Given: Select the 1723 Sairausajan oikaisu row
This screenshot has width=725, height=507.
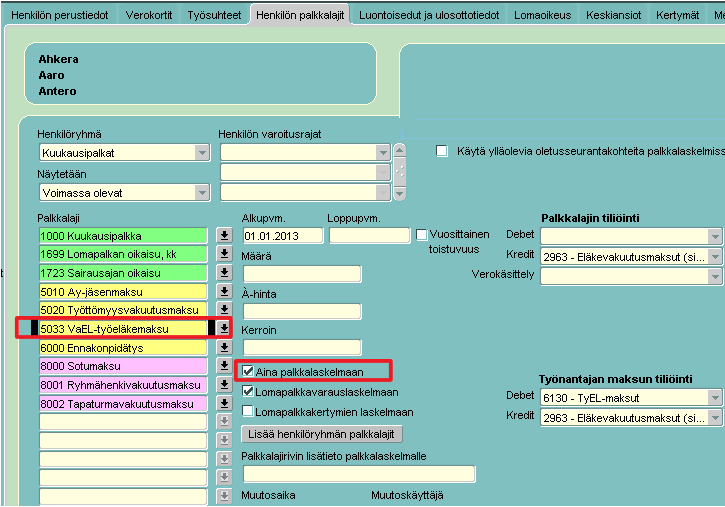Looking at the screenshot, I should (123, 273).
